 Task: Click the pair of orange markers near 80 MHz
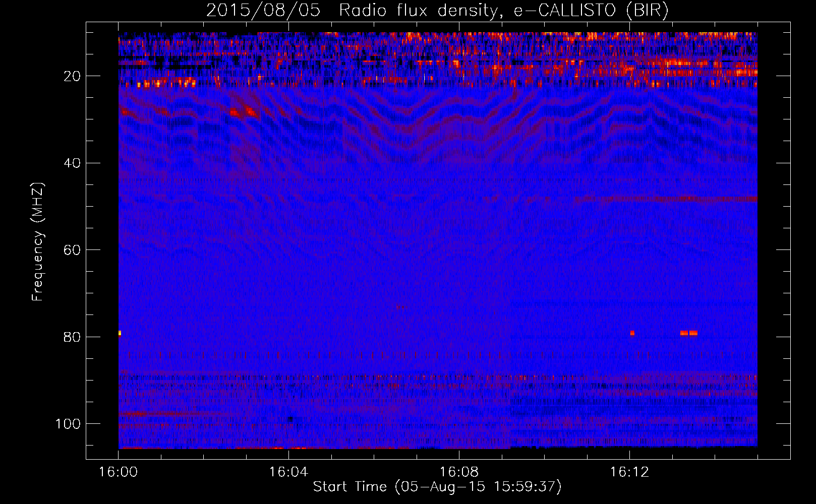[689, 333]
